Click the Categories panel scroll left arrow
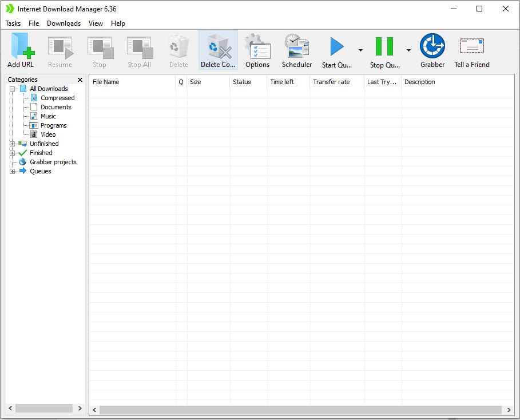The width and height of the screenshot is (520, 420). pyautogui.click(x=10, y=408)
